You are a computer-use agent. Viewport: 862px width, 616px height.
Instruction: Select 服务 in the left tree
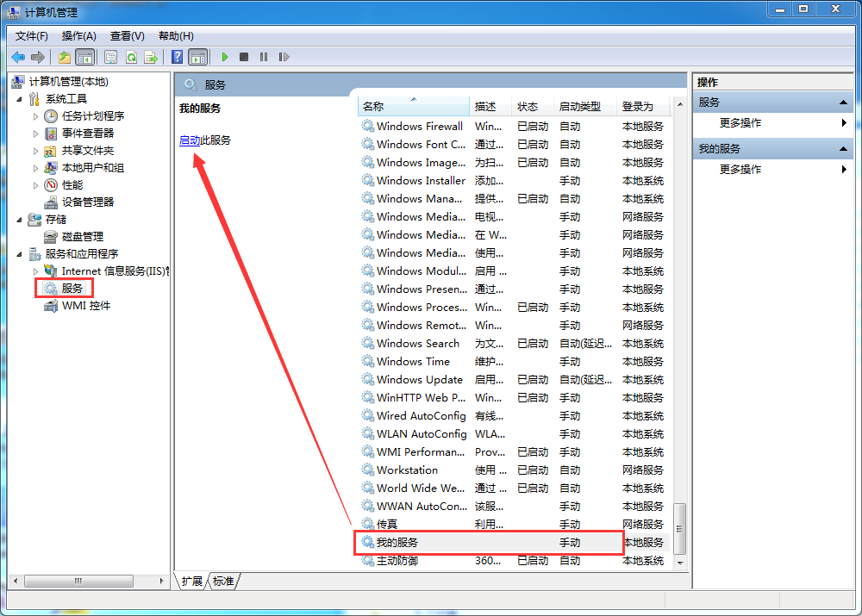coord(72,289)
